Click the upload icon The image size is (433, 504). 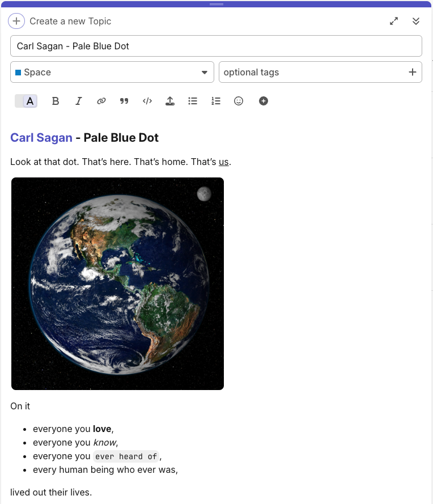[169, 101]
